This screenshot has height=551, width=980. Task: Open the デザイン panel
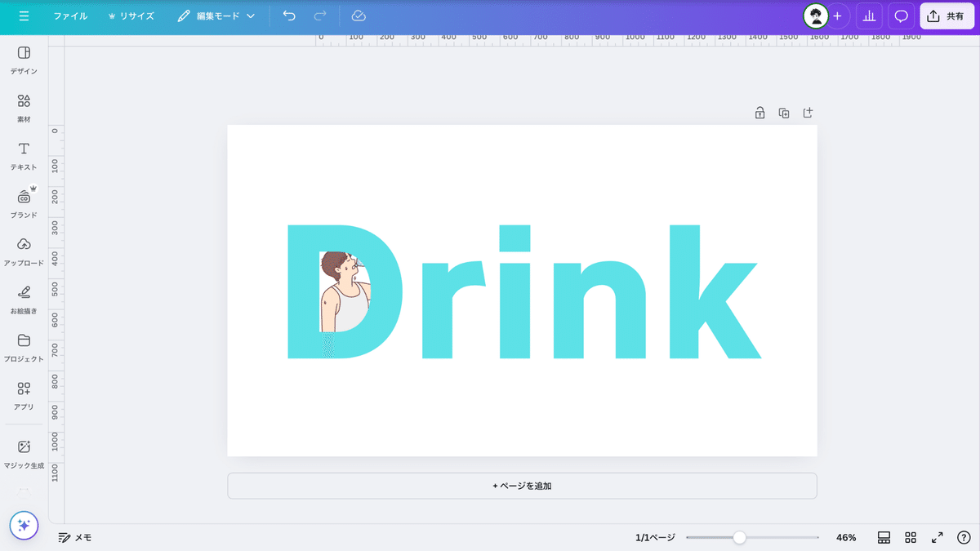point(24,60)
